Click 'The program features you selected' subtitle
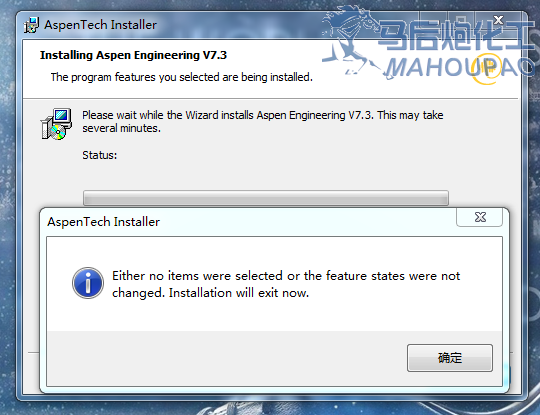Viewport: 540px width, 415px height. [x=181, y=77]
